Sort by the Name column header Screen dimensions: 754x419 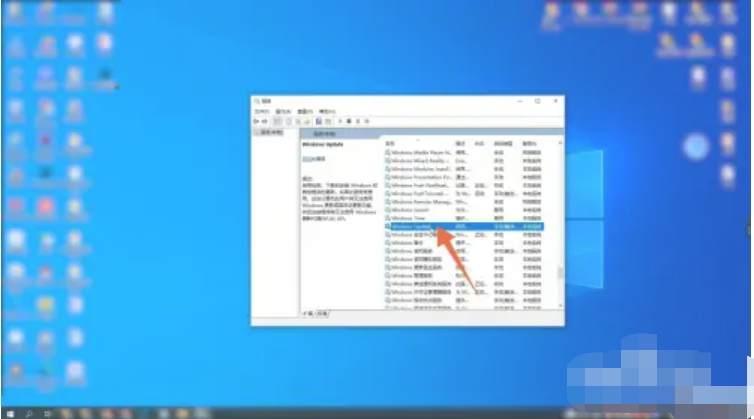tap(392, 143)
